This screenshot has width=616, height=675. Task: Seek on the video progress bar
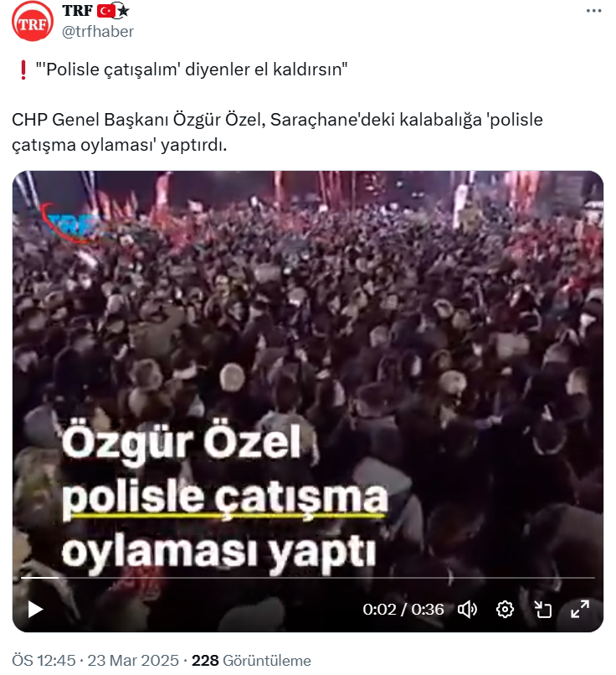pyautogui.click(x=308, y=578)
